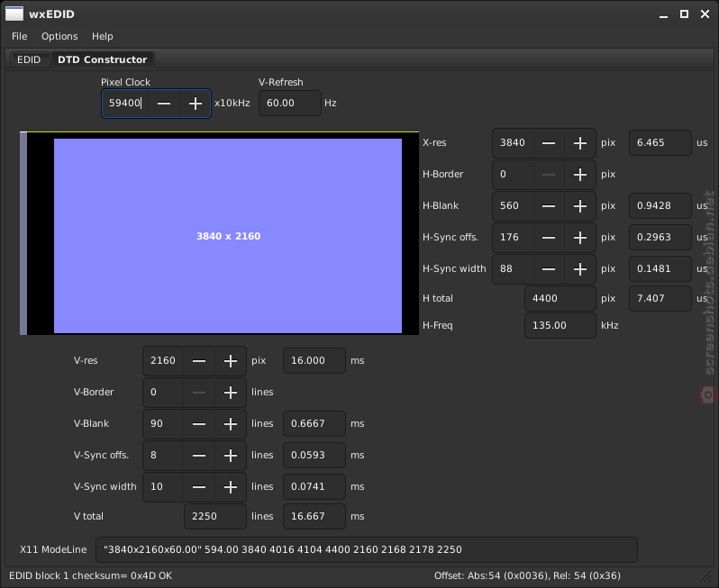Viewport: 719px width, 588px height.
Task: Decrease the H-Blank value
Action: coord(549,206)
